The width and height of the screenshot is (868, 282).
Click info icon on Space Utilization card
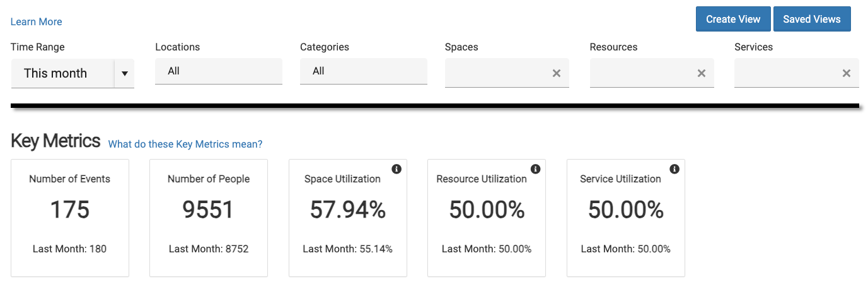396,169
